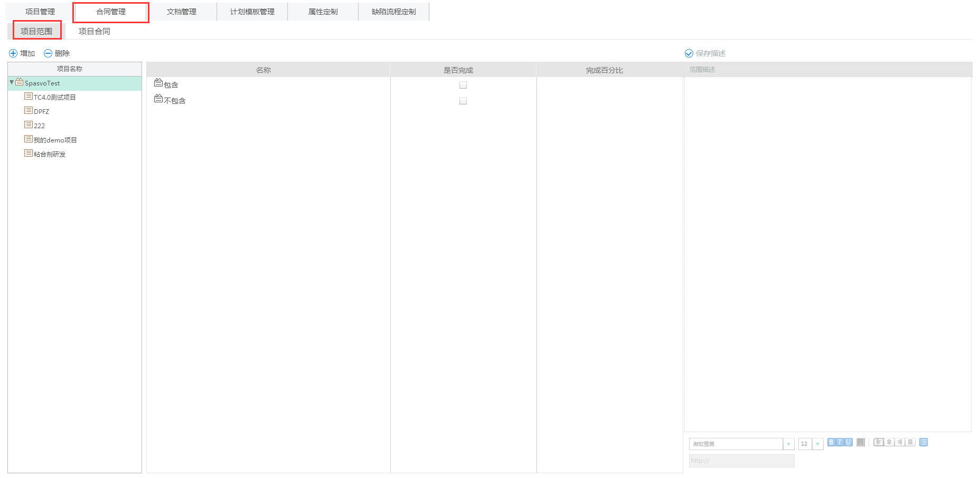
Task: Click the folder icon of the 包含 row
Action: pos(158,83)
